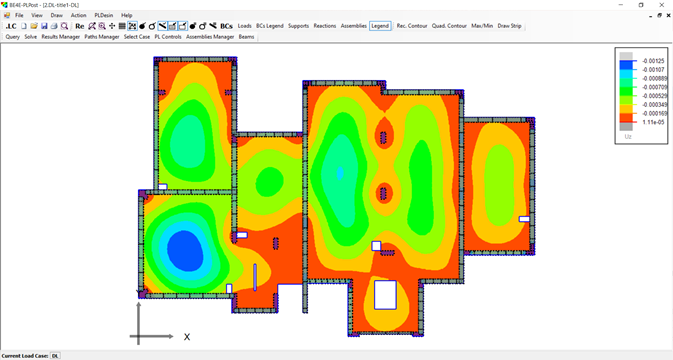Click the second beam line icon

(213, 26)
